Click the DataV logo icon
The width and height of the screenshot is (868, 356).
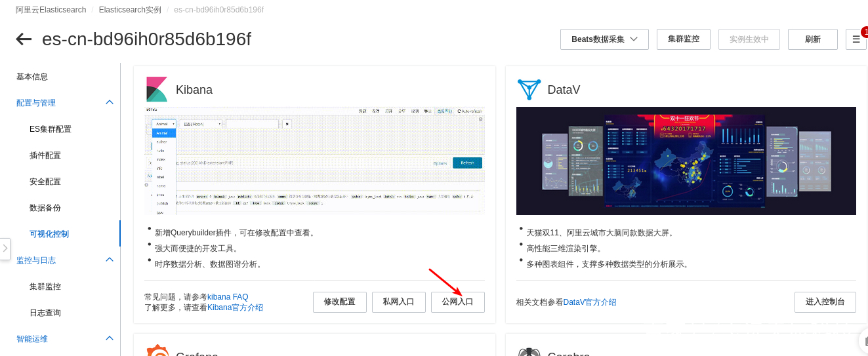(529, 89)
